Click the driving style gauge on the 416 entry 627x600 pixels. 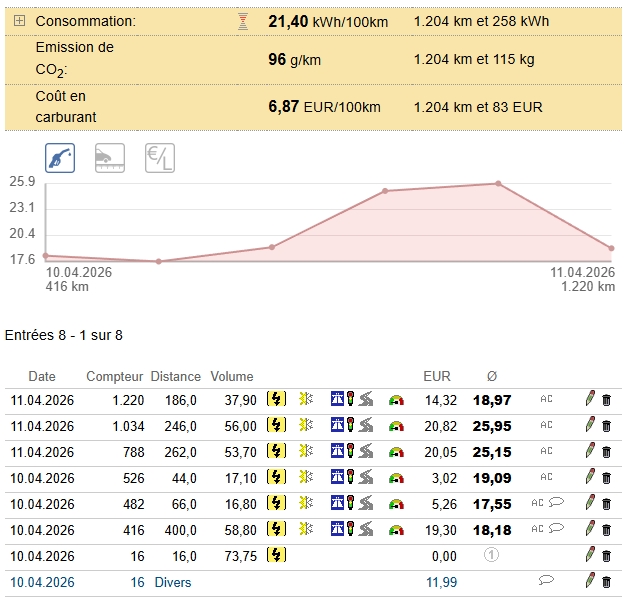pyautogui.click(x=397, y=530)
